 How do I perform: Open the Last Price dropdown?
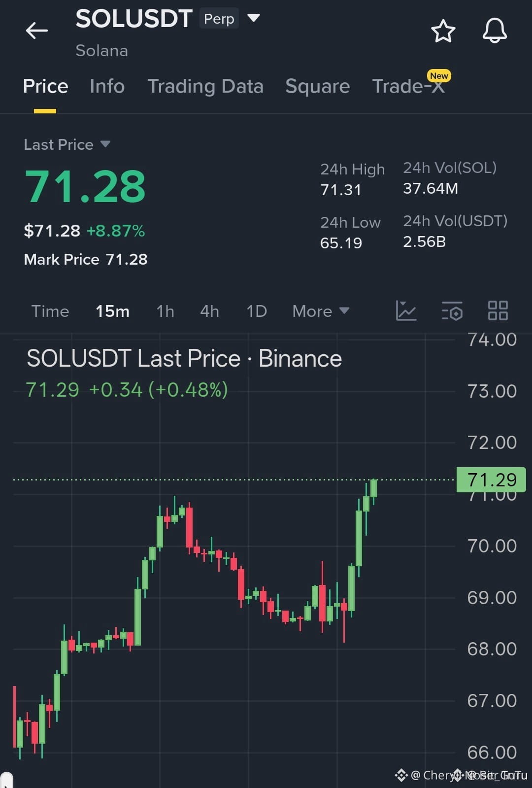click(x=67, y=144)
